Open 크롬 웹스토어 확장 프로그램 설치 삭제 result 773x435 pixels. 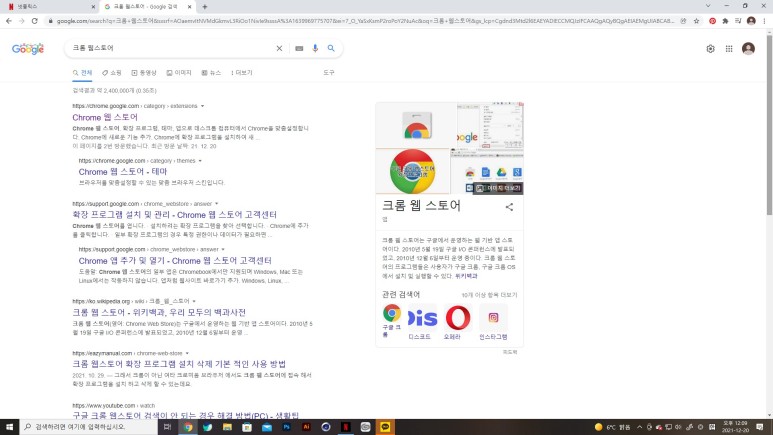179,364
